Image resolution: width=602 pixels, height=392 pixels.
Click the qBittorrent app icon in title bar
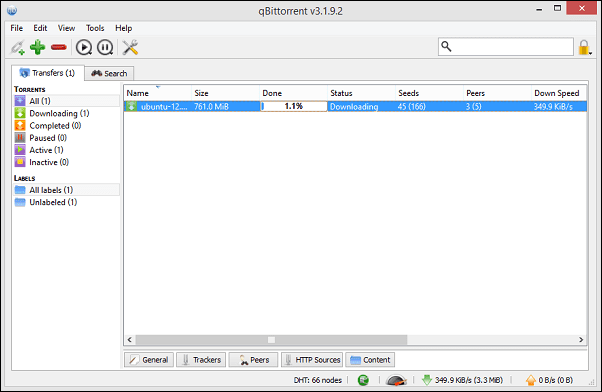click(x=12, y=10)
